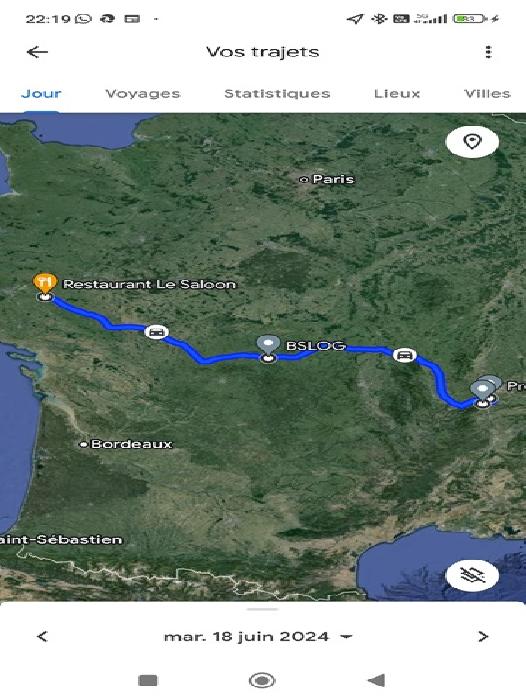Open the Villes tab
The image size is (526, 700).
pyautogui.click(x=487, y=94)
